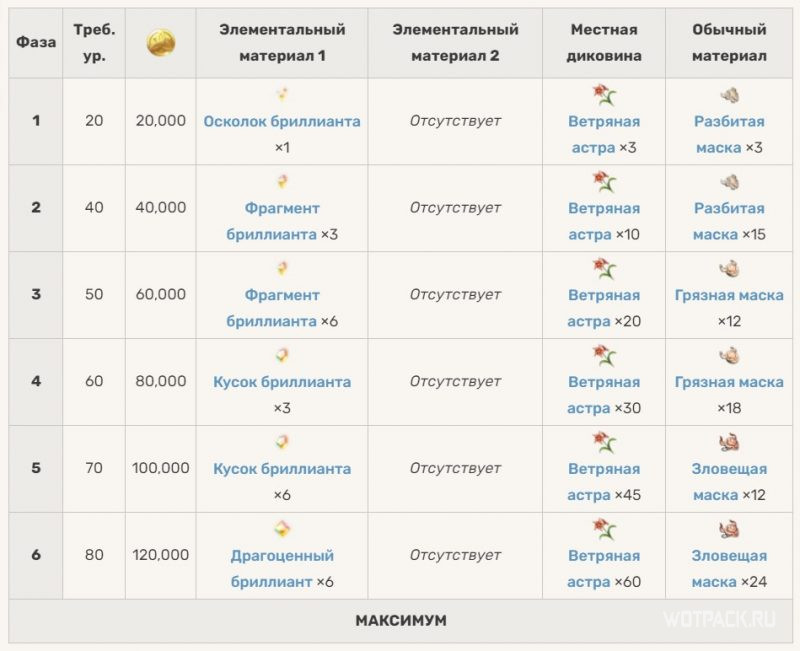Click the gold Mora coin icon in header
The image size is (800, 651).
click(161, 42)
